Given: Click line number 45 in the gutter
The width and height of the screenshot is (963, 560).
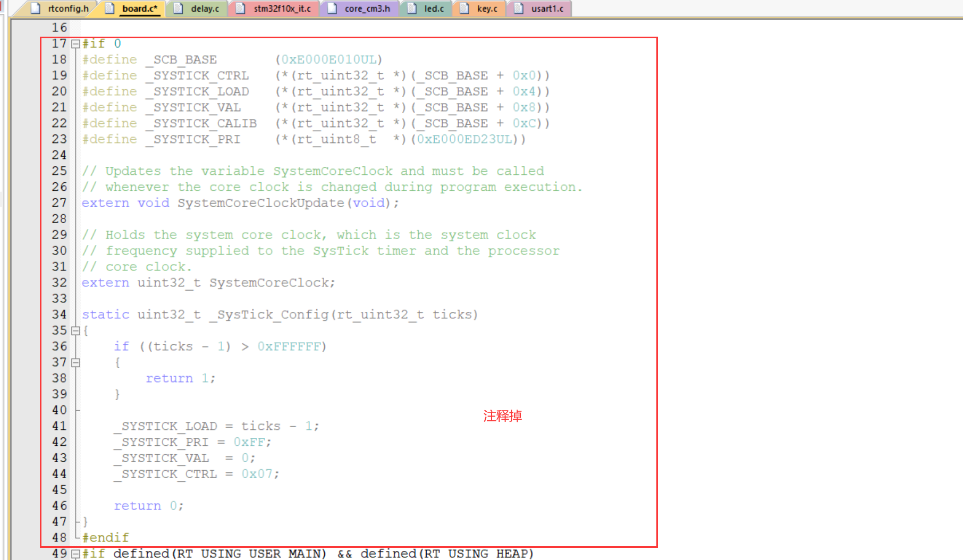Looking at the screenshot, I should click(60, 490).
